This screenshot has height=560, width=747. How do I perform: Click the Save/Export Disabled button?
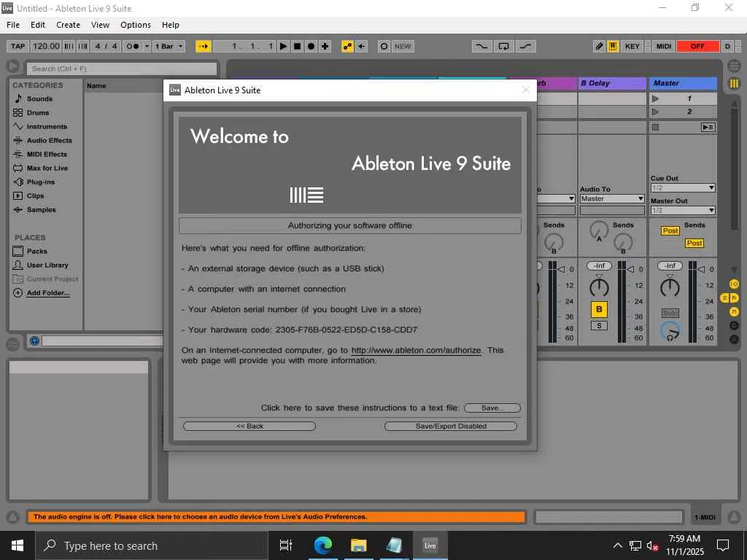[x=451, y=426]
